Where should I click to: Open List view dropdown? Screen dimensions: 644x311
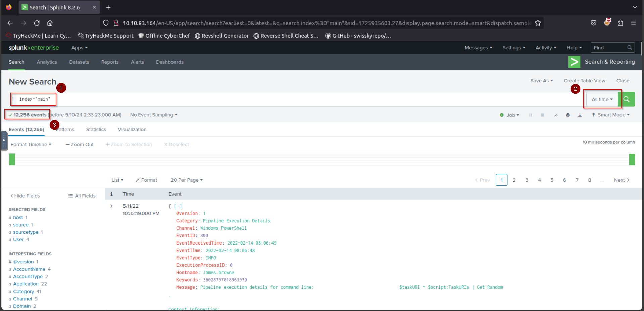[x=117, y=180]
